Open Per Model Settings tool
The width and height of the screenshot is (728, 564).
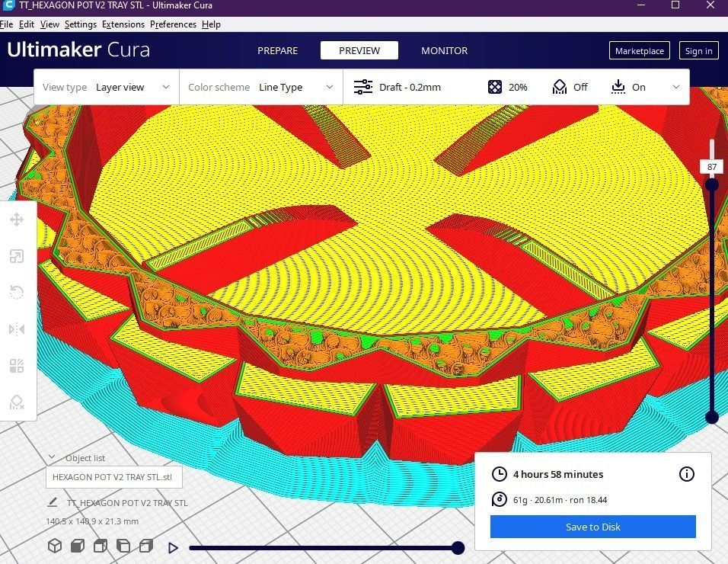point(17,366)
